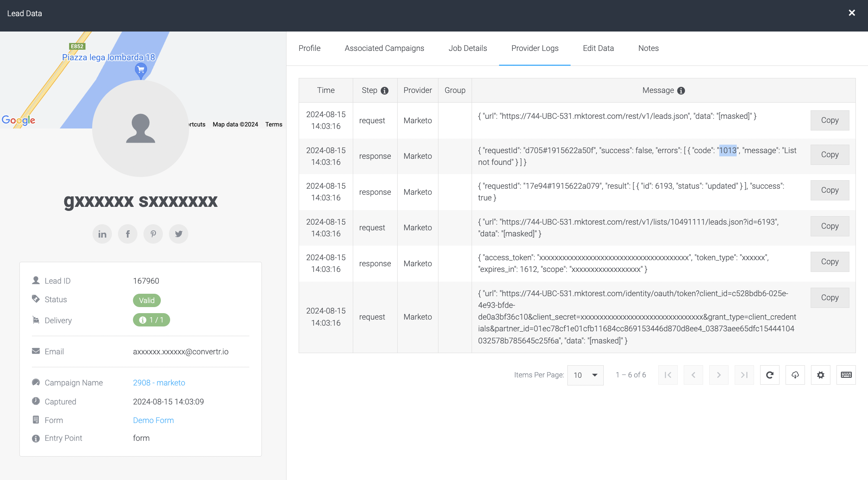Open Items Per Page dropdown
Image resolution: width=868 pixels, height=480 pixels.
point(586,375)
